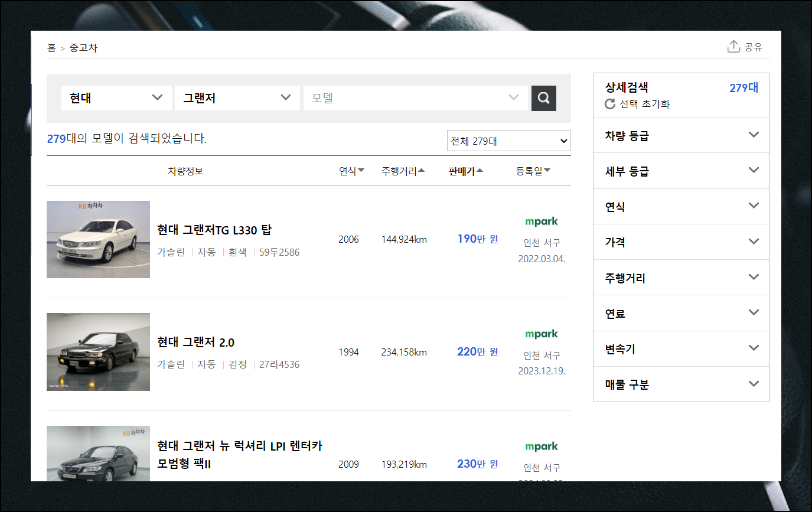
Task: Open 현대 그랜저 2.0 listing title
Action: pos(195,343)
